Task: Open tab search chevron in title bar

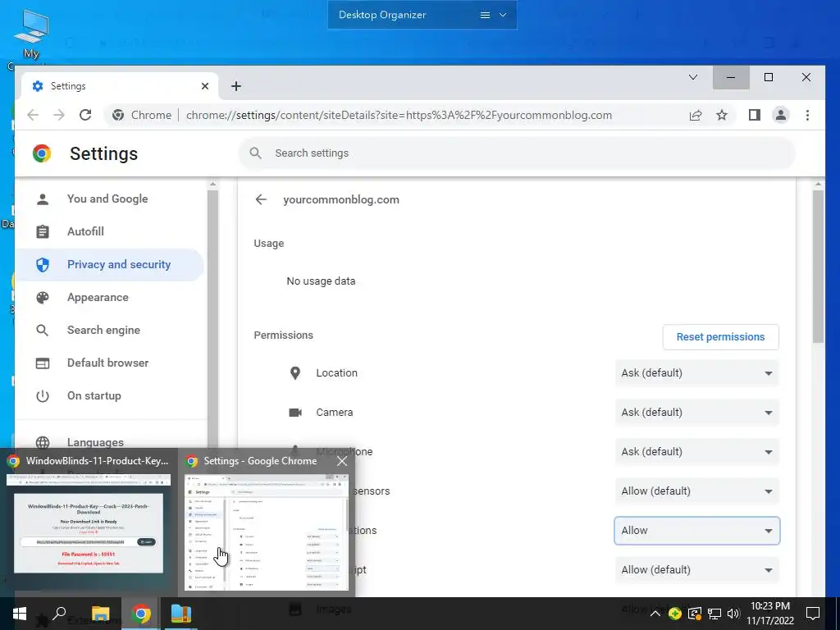Action: click(692, 77)
